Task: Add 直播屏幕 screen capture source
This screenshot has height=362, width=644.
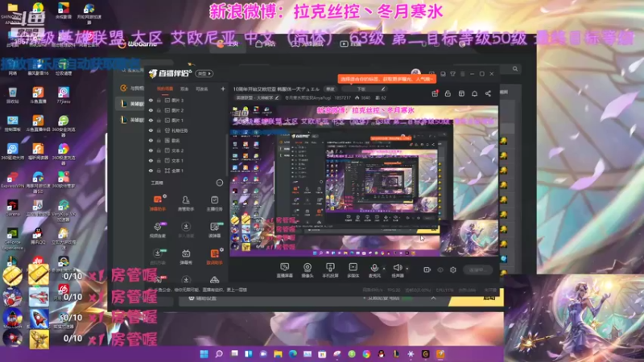Action: point(285,270)
